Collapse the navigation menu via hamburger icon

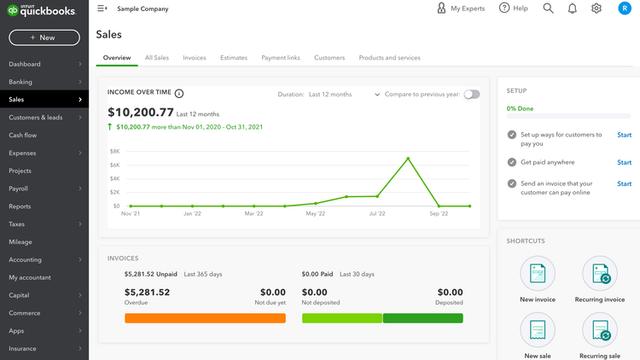102,8
